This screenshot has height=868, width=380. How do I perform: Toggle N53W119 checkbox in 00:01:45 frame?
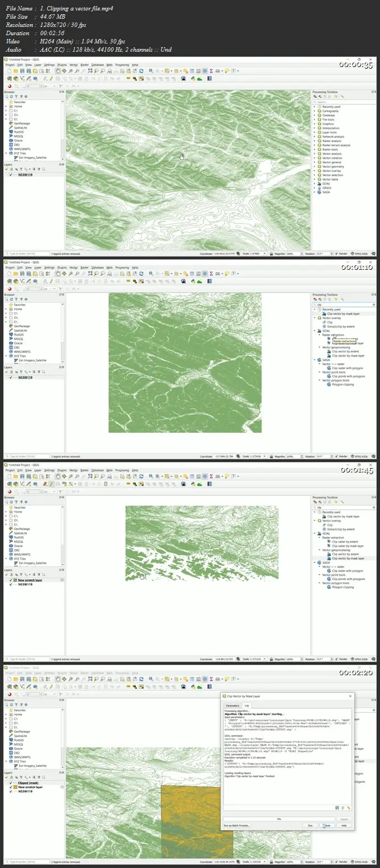click(x=11, y=585)
